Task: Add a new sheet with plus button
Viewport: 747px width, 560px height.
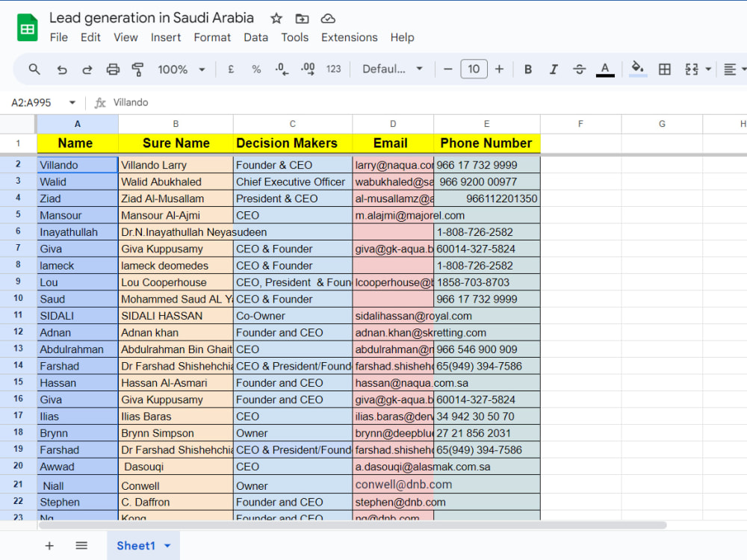Action: (49, 546)
